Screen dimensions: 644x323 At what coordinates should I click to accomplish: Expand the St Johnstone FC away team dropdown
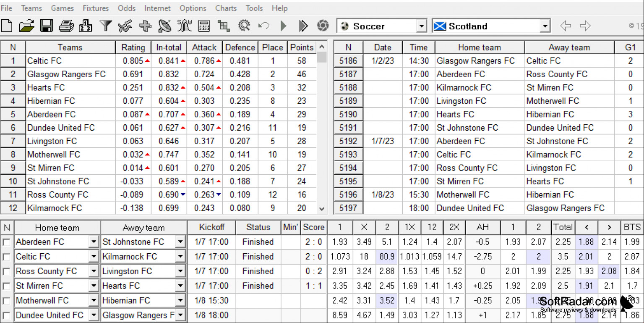click(x=180, y=242)
